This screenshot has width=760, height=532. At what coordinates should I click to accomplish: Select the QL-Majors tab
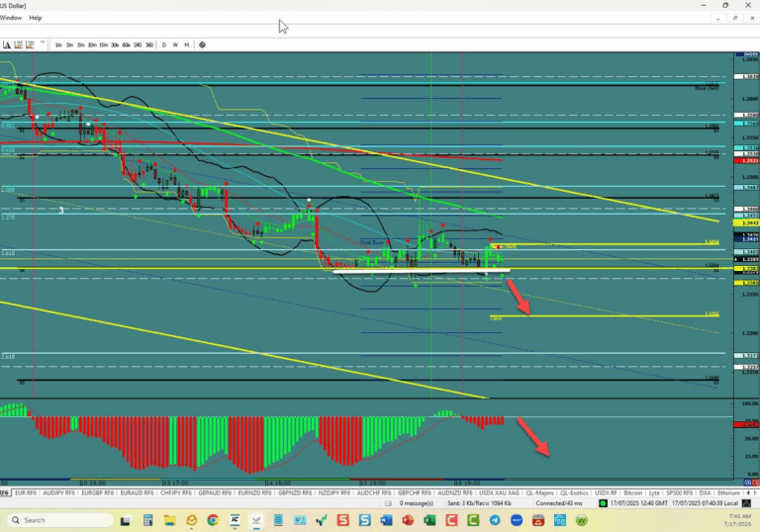click(539, 492)
